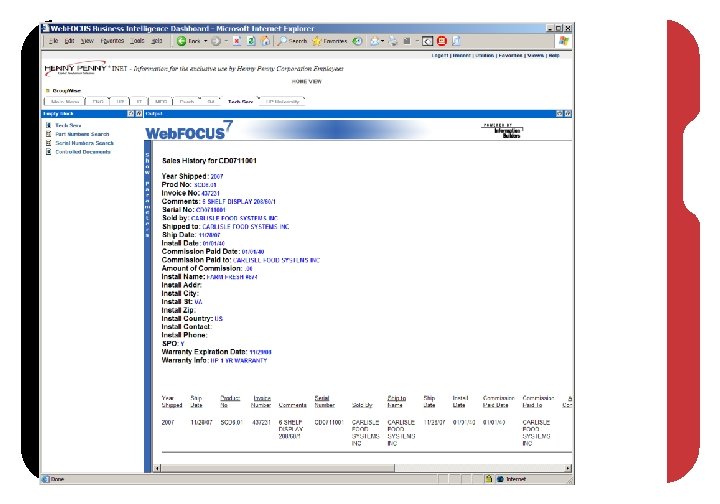
Task: Click Shipped to CARLISLE FOOD SYSTEMS INC value
Action: (246, 227)
